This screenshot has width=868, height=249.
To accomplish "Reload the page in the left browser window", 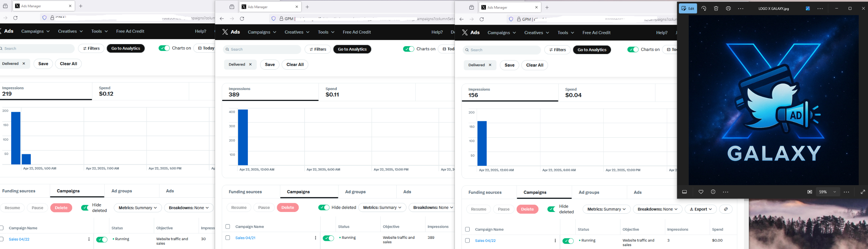I will [x=15, y=18].
